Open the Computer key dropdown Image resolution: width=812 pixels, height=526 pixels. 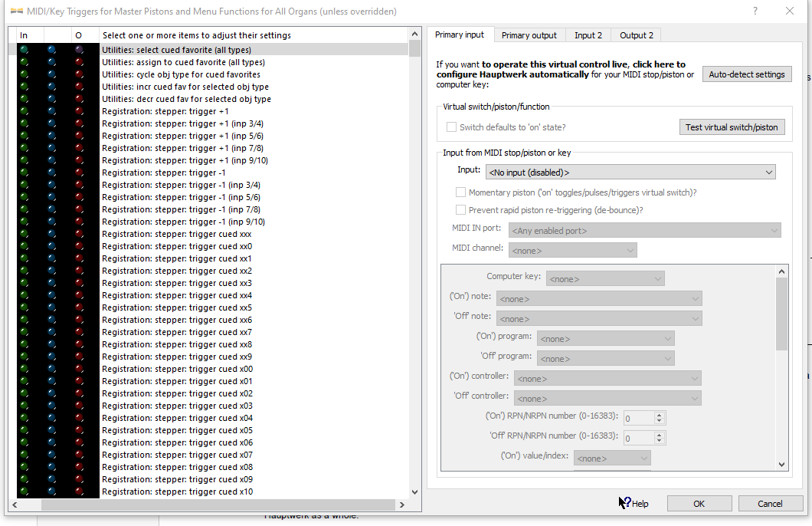(604, 279)
